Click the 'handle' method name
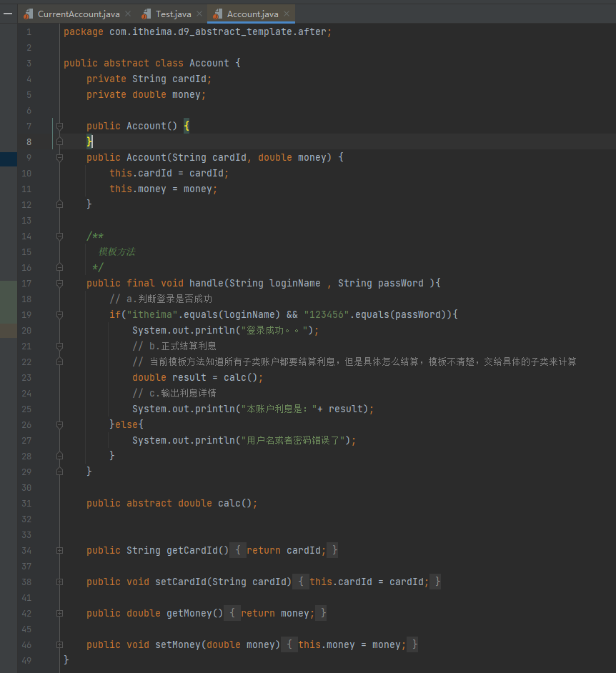Viewport: 616px width, 673px height. point(207,284)
